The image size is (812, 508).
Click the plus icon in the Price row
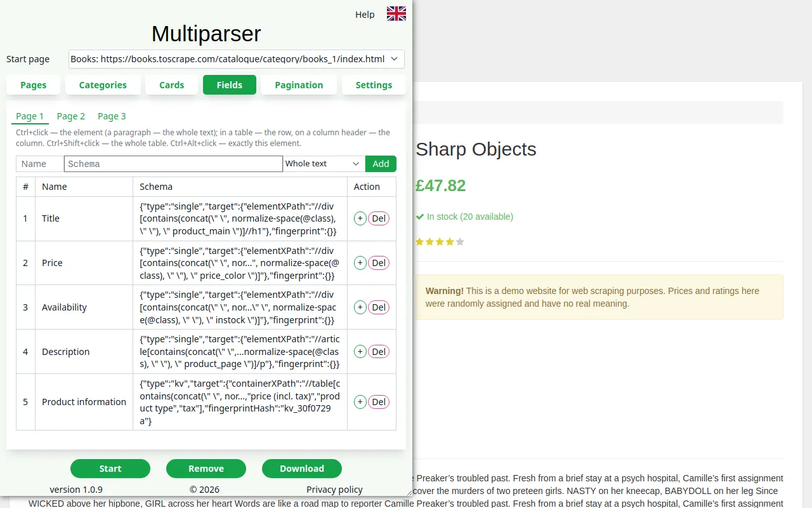point(360,263)
